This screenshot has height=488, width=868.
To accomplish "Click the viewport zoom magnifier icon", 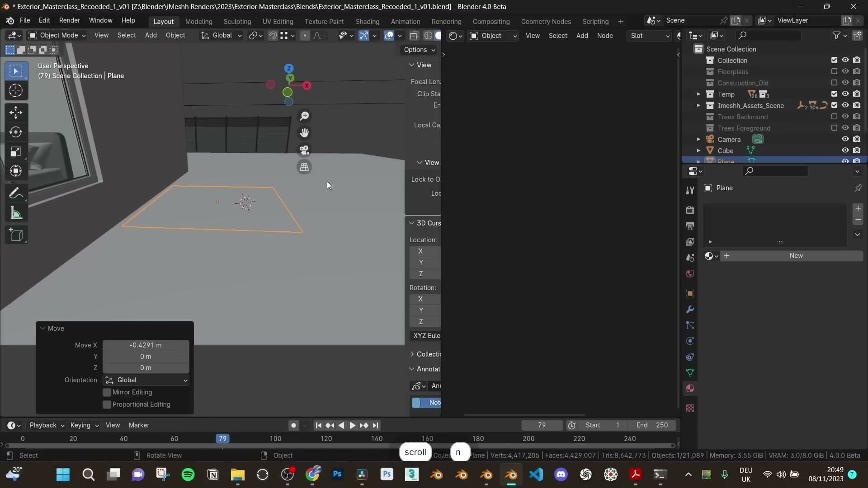I will [x=304, y=116].
